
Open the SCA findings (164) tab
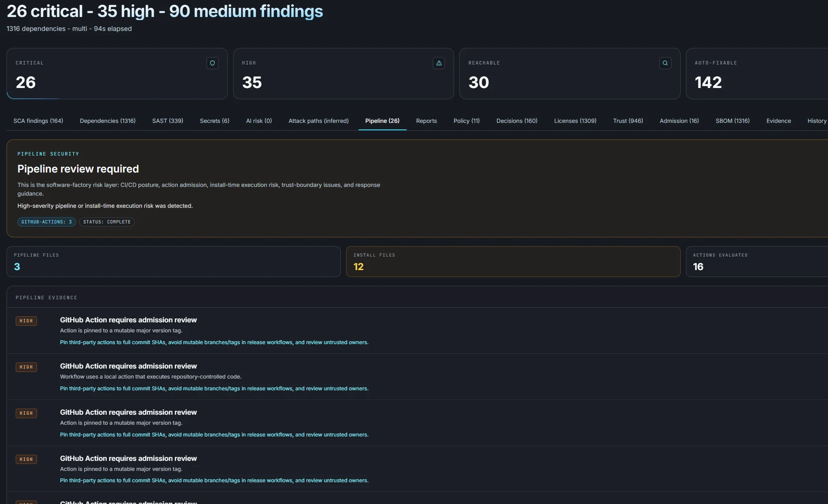[38, 121]
